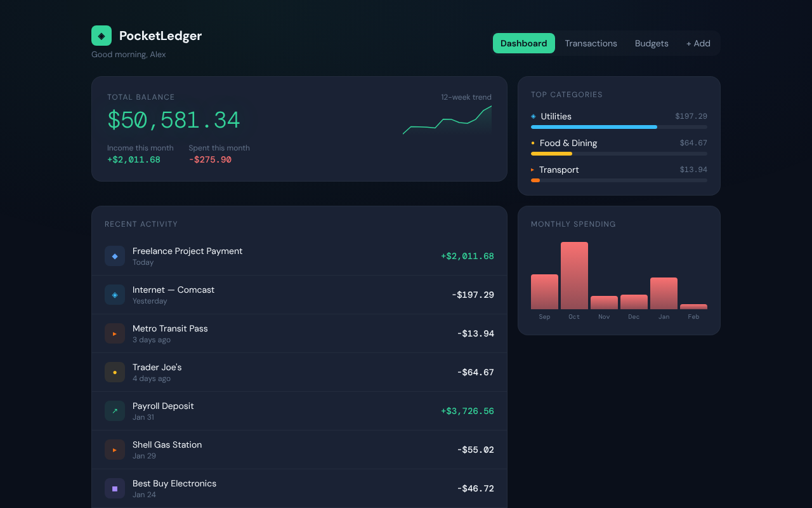Viewport: 812px width, 508px height.
Task: Open the Budgets tab
Action: pyautogui.click(x=652, y=43)
